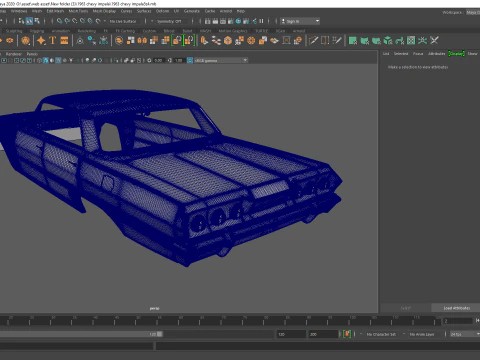
Task: Toggle the exposure icon in viewport toolbar
Action: (x=149, y=60)
